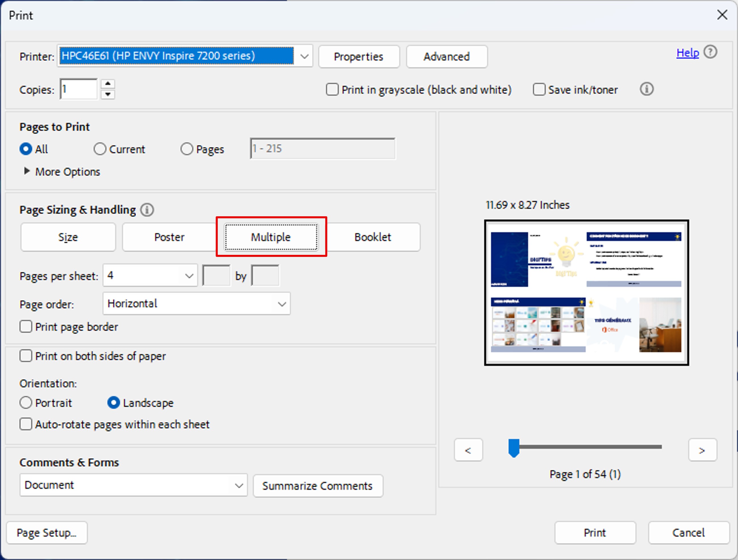Select the Pages range radio button
Image resolution: width=738 pixels, height=560 pixels.
[186, 149]
